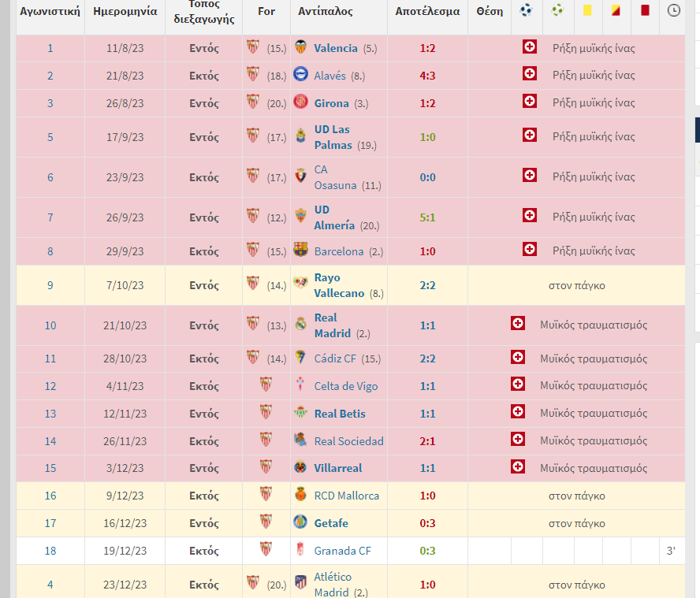The height and width of the screenshot is (598, 700).
Task: Open the 5:1 result against Almería
Action: point(427,217)
